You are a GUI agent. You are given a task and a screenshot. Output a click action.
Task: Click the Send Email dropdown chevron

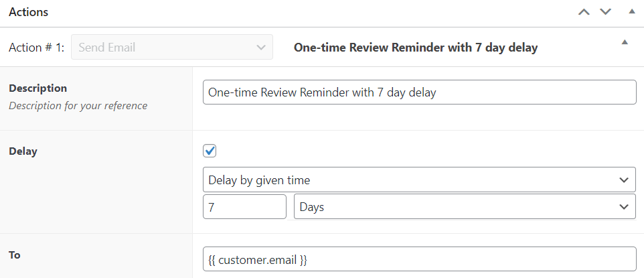coord(261,48)
